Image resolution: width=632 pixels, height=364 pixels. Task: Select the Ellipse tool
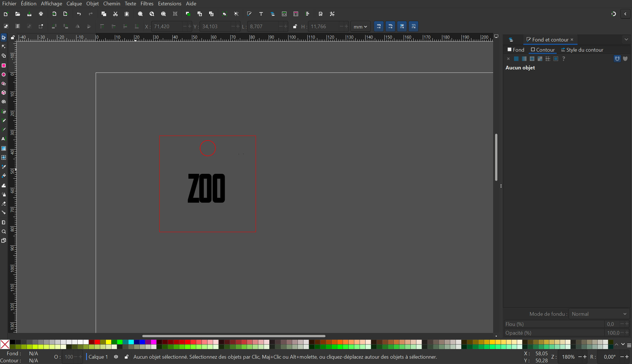coord(4,75)
